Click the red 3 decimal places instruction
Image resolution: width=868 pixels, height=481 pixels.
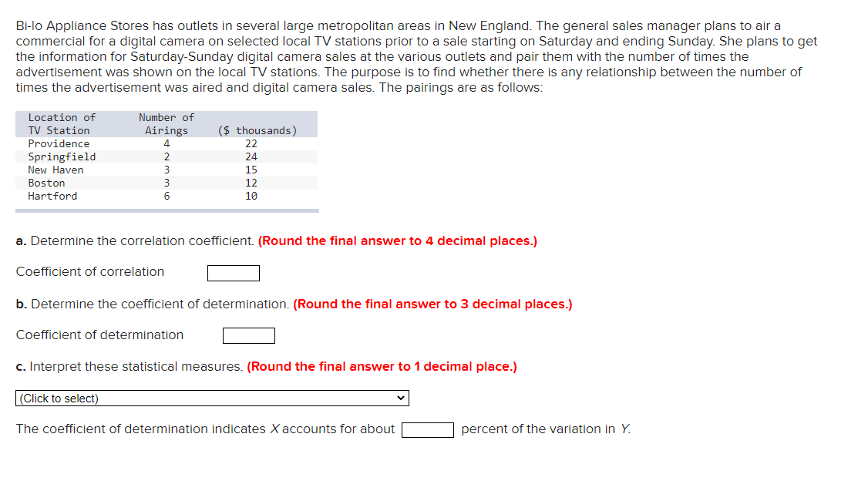click(433, 304)
